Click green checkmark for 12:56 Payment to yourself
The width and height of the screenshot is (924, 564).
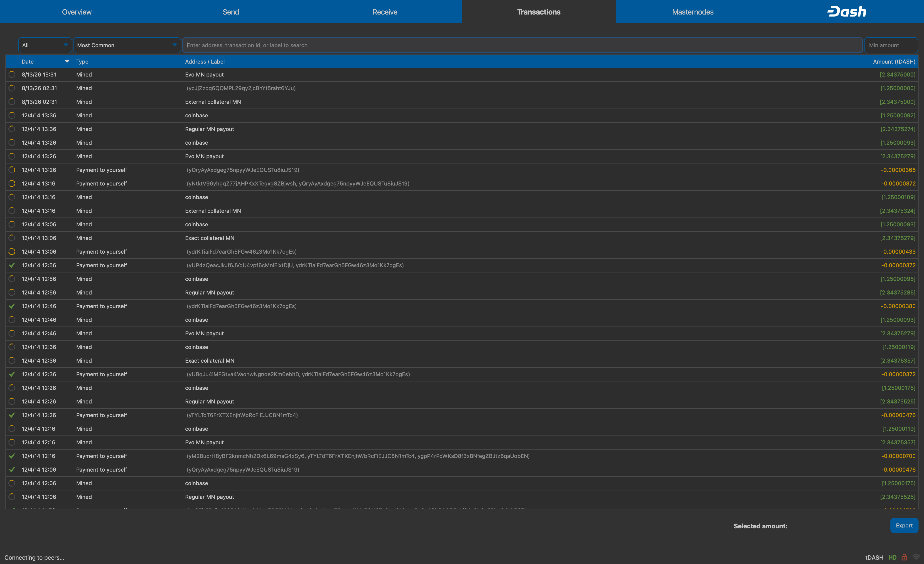(x=12, y=265)
